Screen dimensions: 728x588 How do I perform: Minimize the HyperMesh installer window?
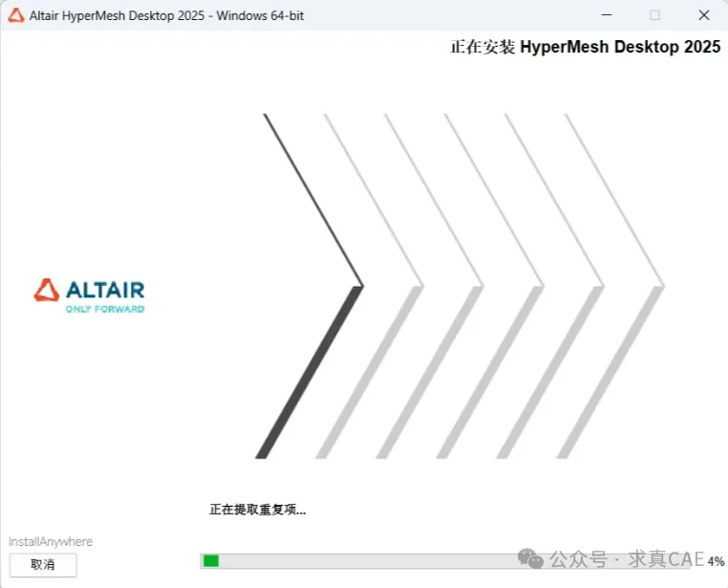coord(607,15)
